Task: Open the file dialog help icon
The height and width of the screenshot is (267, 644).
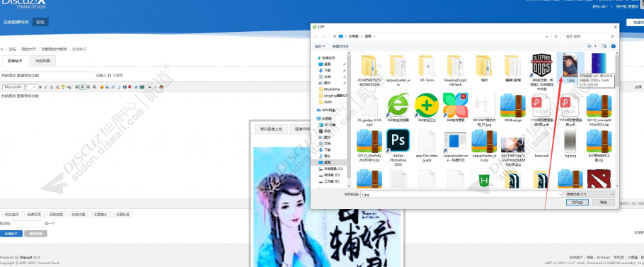Action: pos(613,47)
